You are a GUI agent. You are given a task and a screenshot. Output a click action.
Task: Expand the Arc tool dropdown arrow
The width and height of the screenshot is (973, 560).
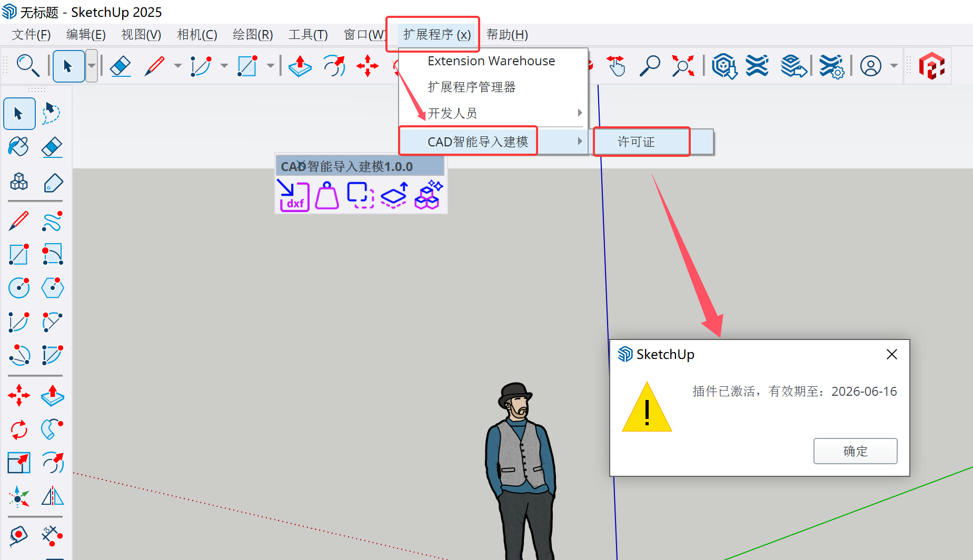224,66
